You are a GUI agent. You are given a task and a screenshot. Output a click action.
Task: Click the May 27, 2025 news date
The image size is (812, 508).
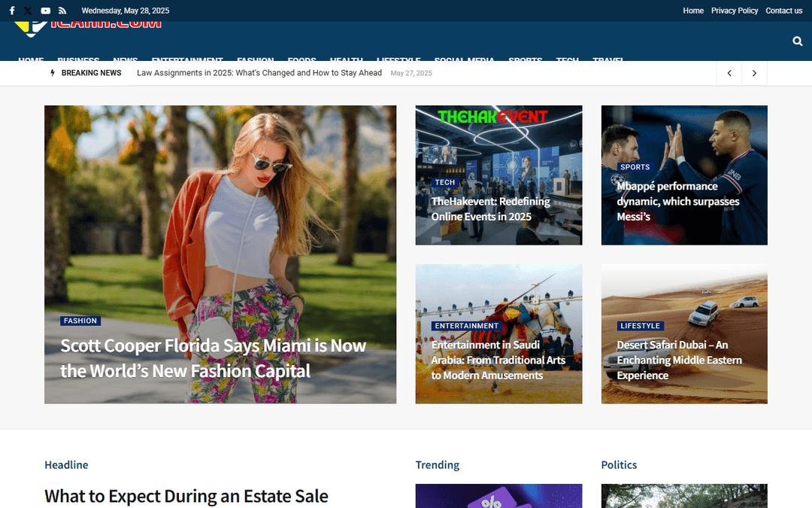411,73
